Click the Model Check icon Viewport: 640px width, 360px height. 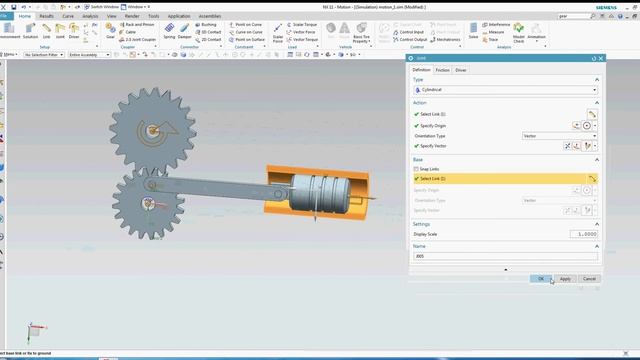(x=519, y=33)
